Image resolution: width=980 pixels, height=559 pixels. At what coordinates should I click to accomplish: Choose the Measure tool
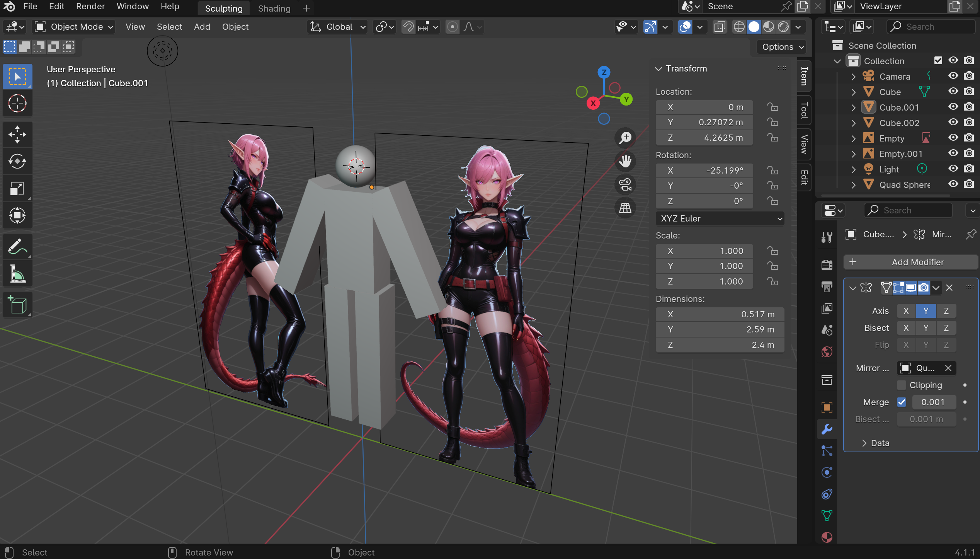pos(17,274)
